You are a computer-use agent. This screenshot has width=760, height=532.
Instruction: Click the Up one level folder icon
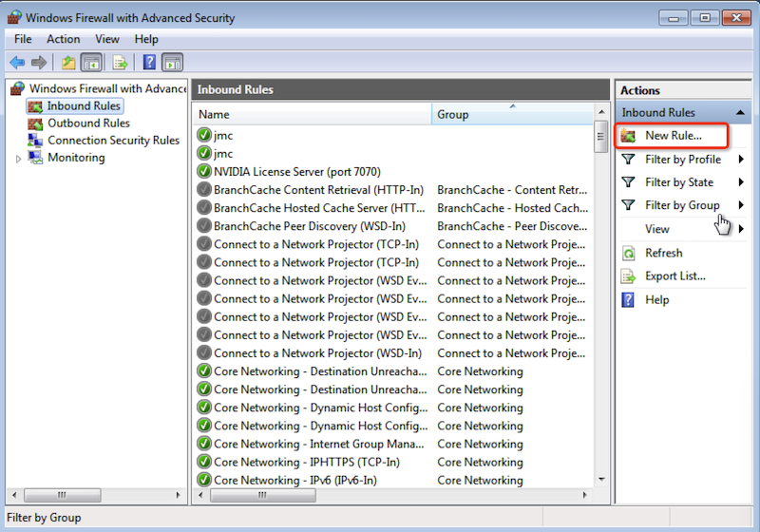point(68,63)
